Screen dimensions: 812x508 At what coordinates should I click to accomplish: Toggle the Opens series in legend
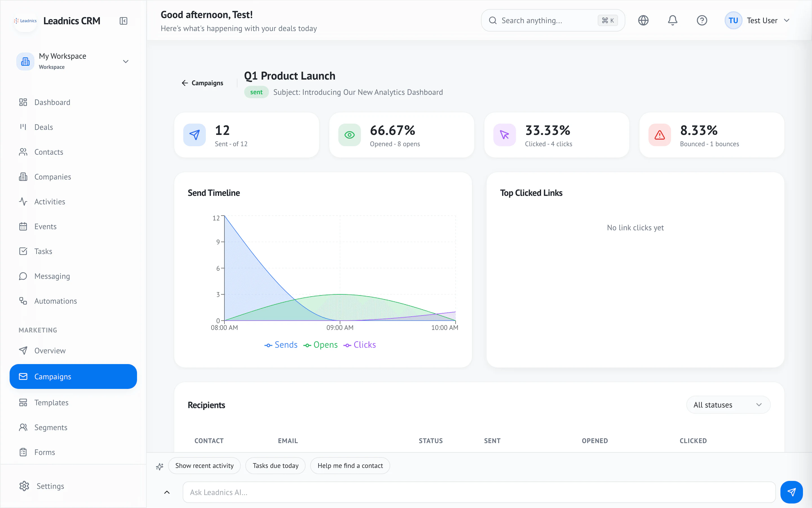point(321,345)
